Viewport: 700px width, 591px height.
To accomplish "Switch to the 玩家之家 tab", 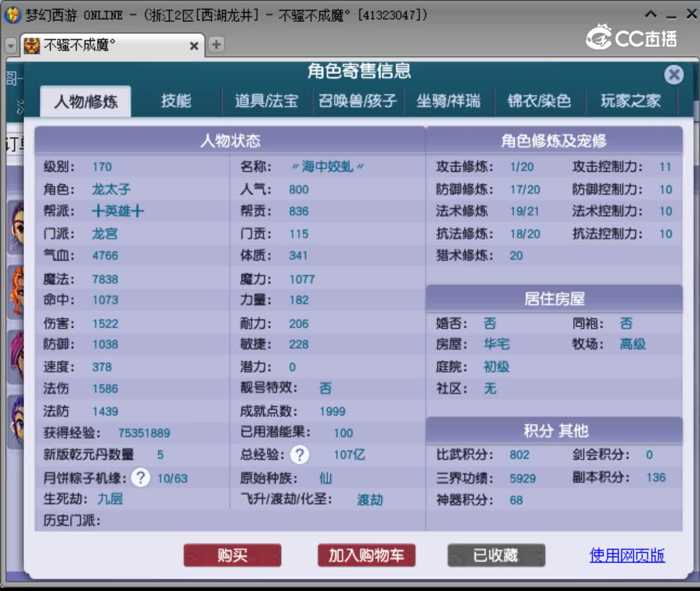I will point(631,101).
